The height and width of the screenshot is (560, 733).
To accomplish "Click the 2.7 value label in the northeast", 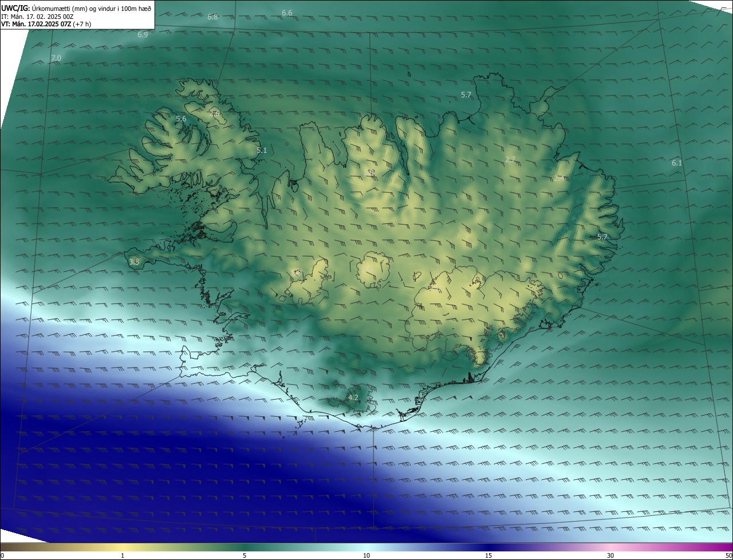I will pyautogui.click(x=510, y=159).
